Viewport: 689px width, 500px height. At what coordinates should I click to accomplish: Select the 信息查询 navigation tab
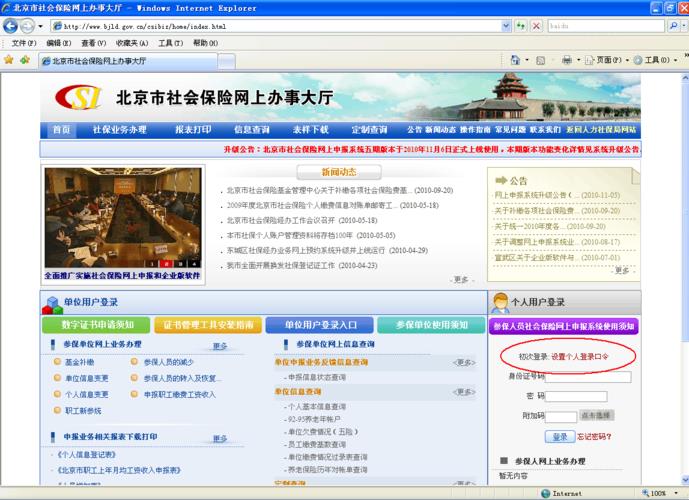[x=251, y=130]
